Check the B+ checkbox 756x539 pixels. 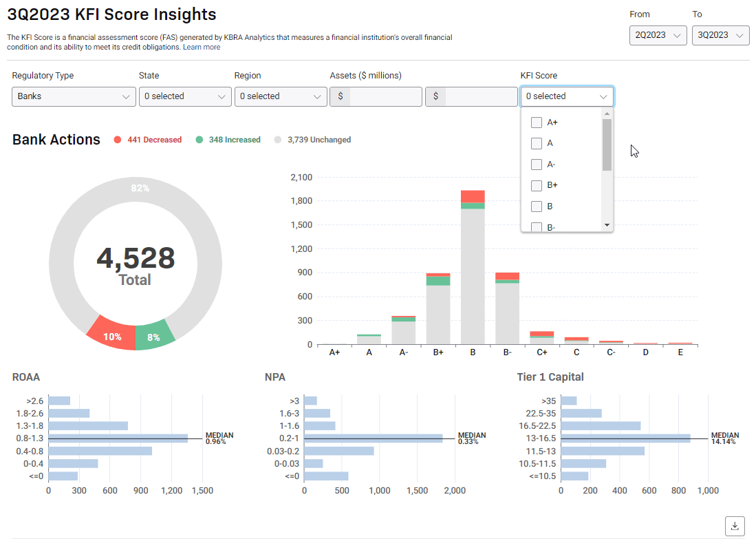pos(535,185)
